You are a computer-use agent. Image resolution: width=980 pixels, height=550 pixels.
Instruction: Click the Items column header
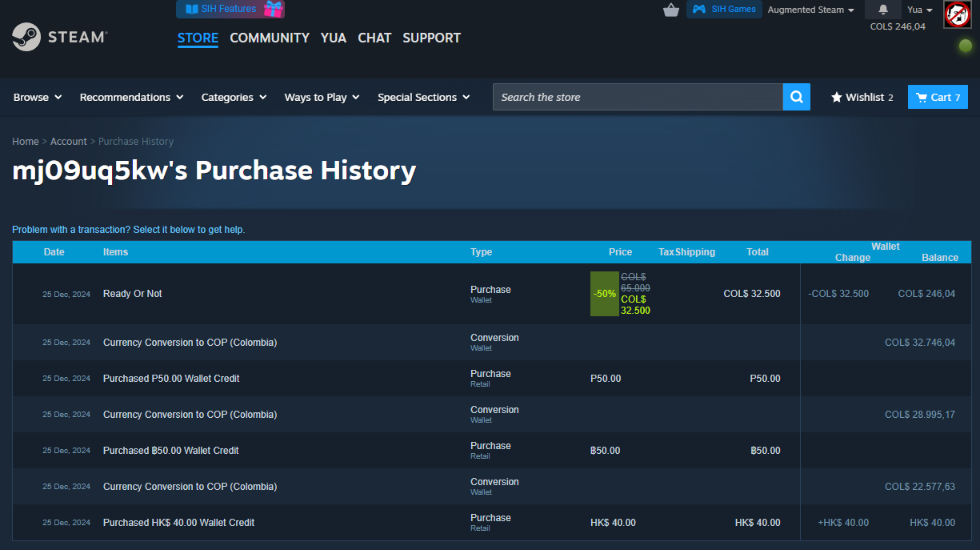pos(115,252)
